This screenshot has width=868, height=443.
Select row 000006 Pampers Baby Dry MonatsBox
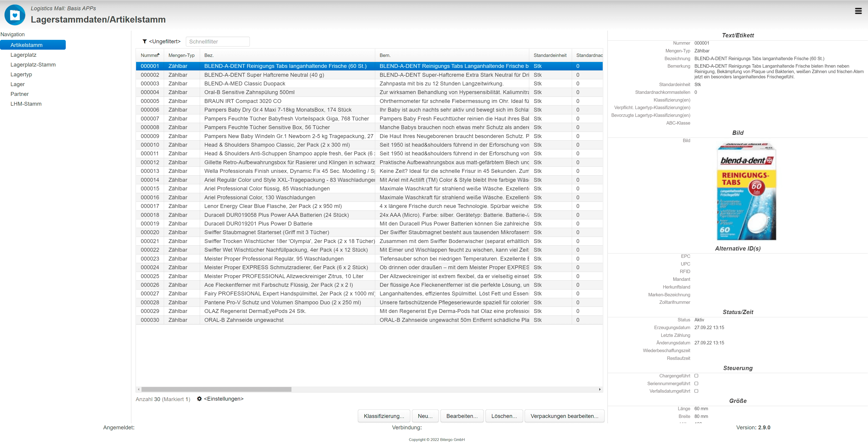[369, 110]
